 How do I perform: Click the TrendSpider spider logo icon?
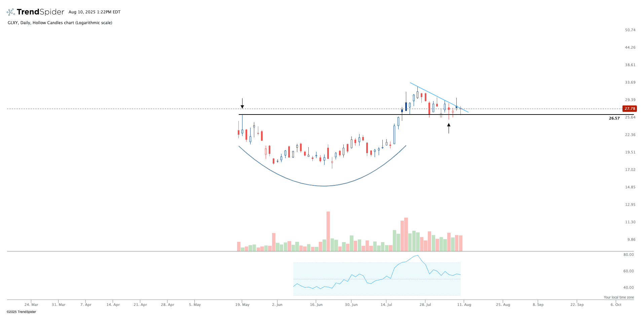pos(11,12)
